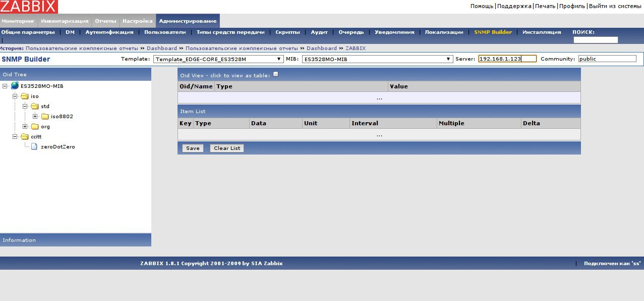Screen dimensions: 644x301
Task: Open the Настройка tab
Action: pyautogui.click(x=137, y=21)
